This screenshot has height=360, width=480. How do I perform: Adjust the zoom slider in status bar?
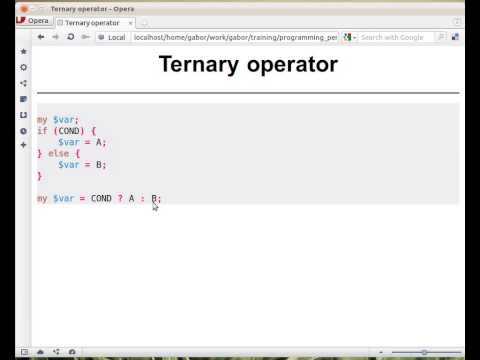point(426,352)
